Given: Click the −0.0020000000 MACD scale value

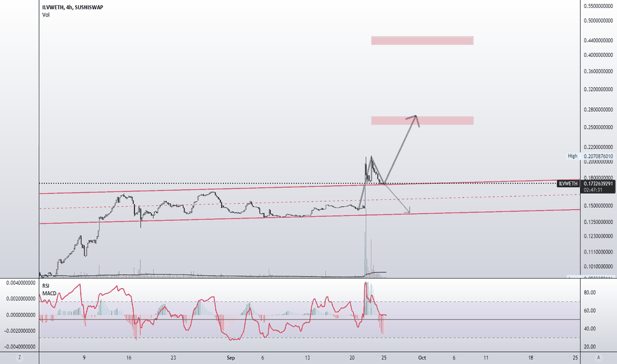Looking at the screenshot, I should pyautogui.click(x=20, y=331).
